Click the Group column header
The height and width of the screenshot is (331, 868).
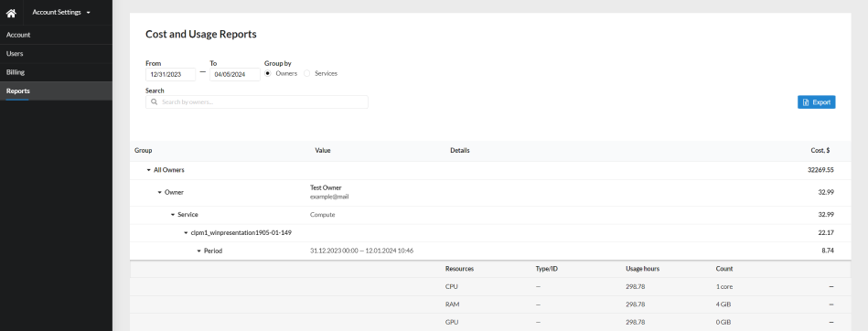143,151
